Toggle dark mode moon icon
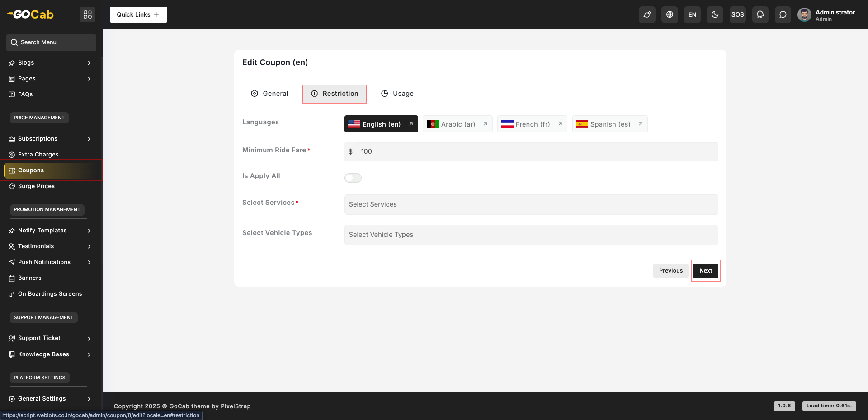Image resolution: width=868 pixels, height=420 pixels. click(x=715, y=14)
